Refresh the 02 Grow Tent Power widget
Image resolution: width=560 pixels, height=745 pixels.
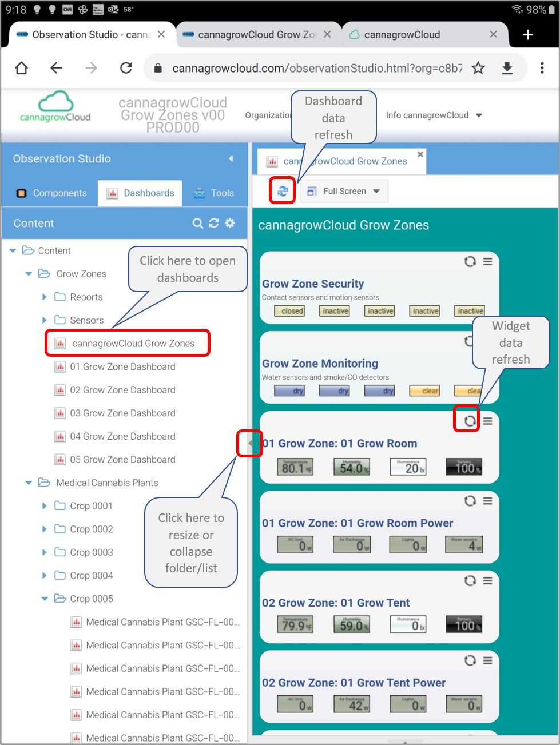point(470,660)
